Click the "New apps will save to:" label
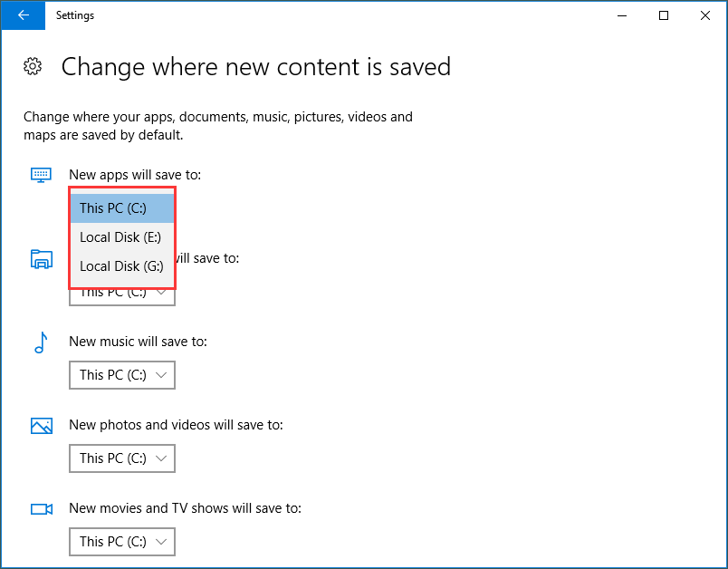The width and height of the screenshot is (728, 569). pyautogui.click(x=135, y=175)
